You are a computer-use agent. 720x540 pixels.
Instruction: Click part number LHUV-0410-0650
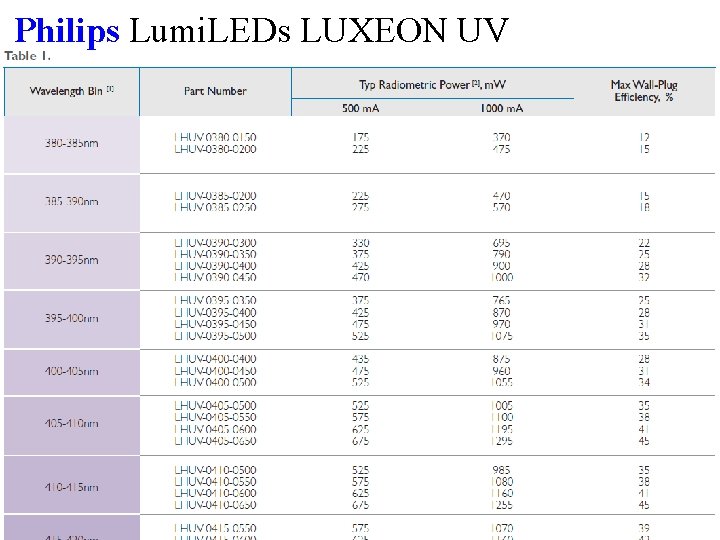[x=215, y=505]
